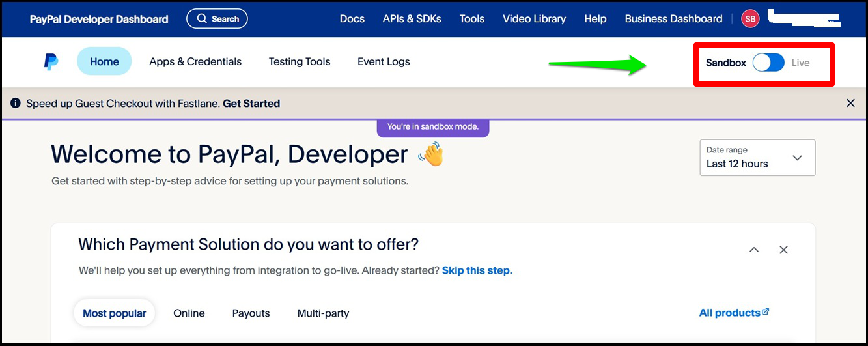The height and width of the screenshot is (346, 868).
Task: Click the SB user avatar icon
Action: (750, 19)
